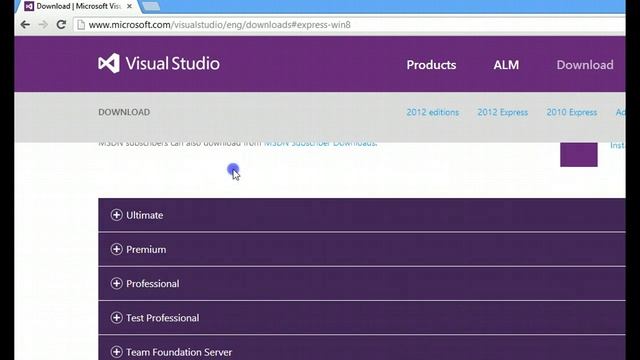Open the ALM menu
This screenshot has height=360, width=640.
[x=506, y=64]
